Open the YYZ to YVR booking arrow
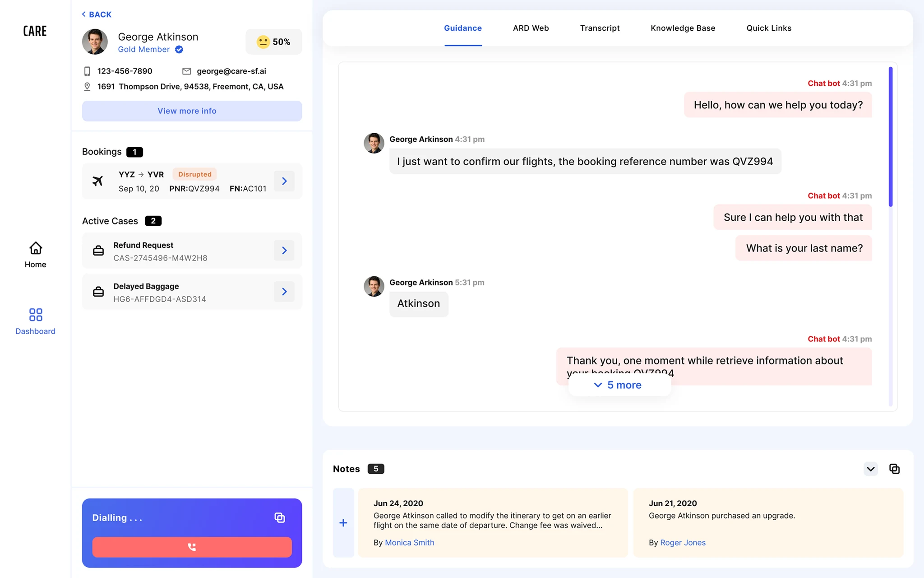Image resolution: width=924 pixels, height=578 pixels. pos(284,181)
